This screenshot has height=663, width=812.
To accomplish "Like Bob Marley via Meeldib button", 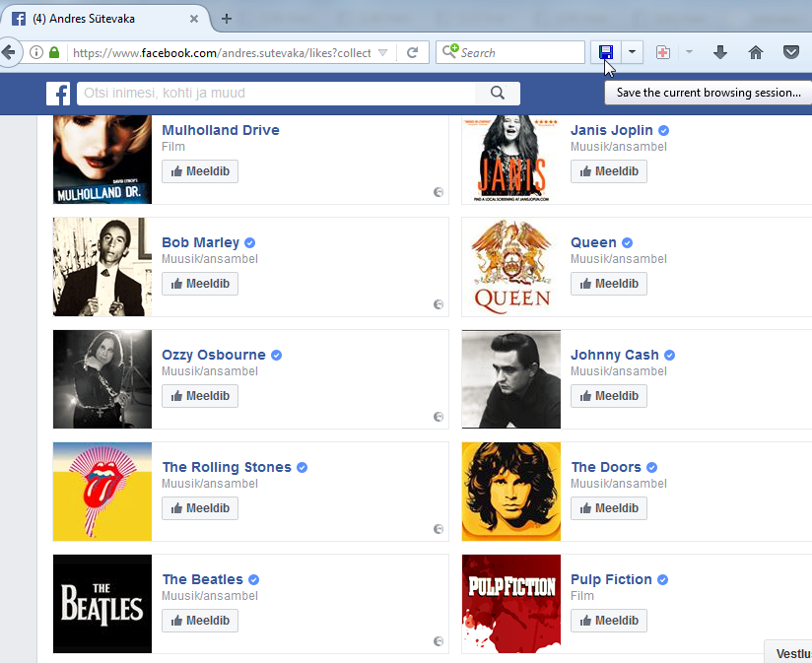I will click(x=200, y=284).
